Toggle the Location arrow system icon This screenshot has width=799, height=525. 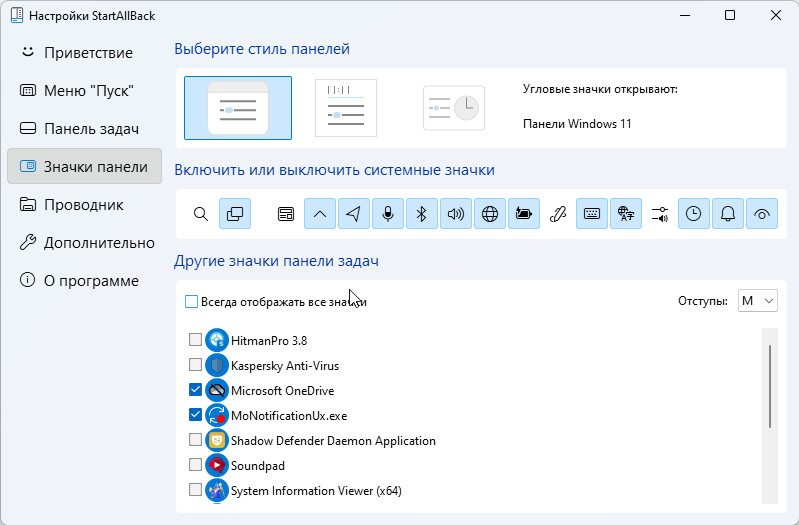pos(354,214)
